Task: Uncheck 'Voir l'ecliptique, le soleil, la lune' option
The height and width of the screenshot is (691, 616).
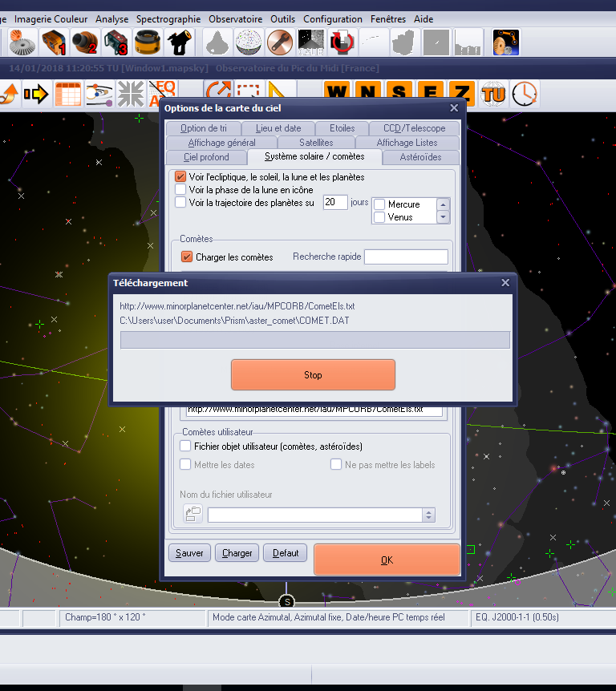Action: (x=180, y=176)
